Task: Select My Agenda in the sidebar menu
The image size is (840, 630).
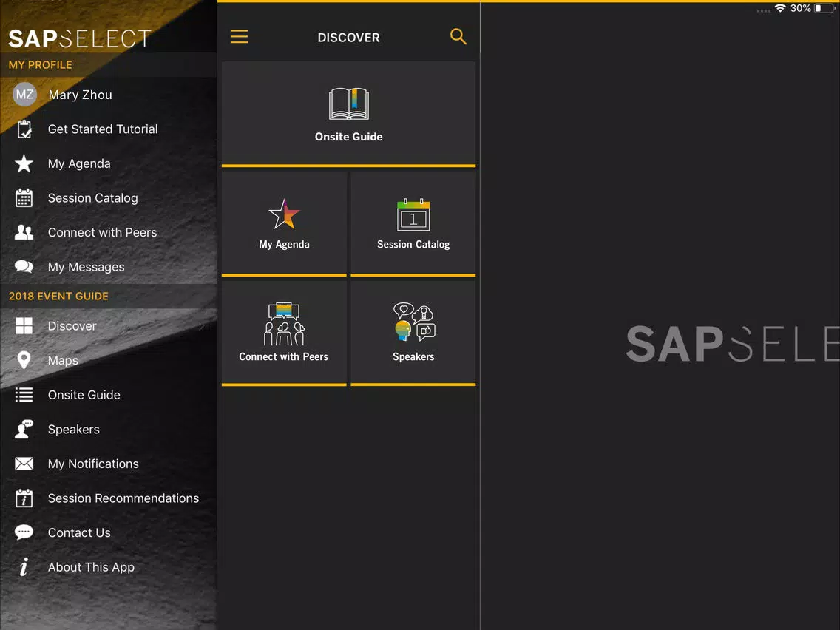Action: coord(109,163)
